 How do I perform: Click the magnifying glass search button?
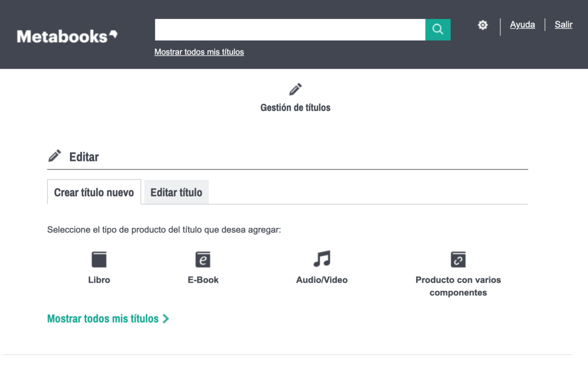437,30
